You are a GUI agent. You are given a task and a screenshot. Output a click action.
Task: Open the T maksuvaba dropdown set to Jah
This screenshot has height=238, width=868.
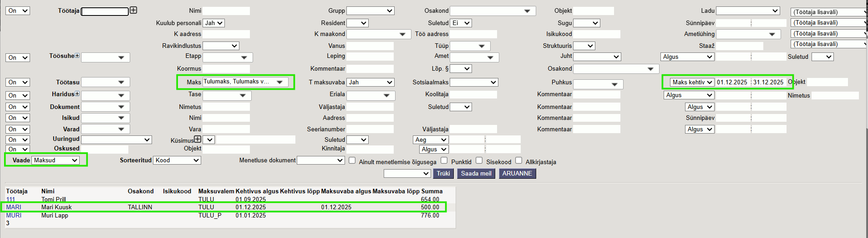pos(371,83)
